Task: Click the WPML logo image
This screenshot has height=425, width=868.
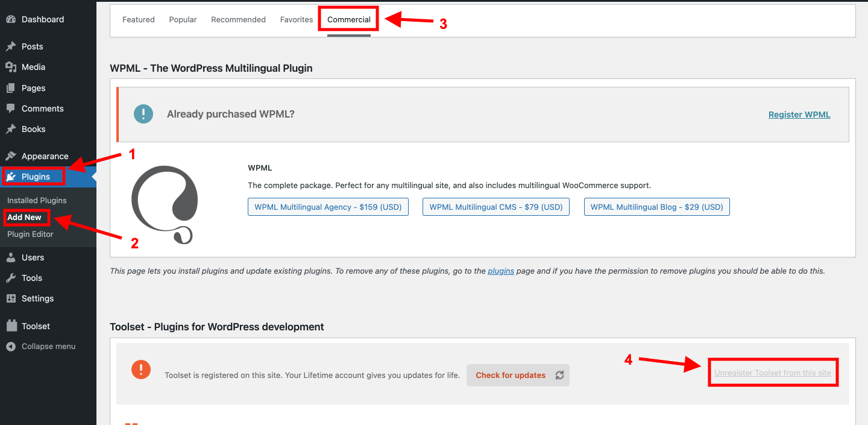Action: point(165,205)
